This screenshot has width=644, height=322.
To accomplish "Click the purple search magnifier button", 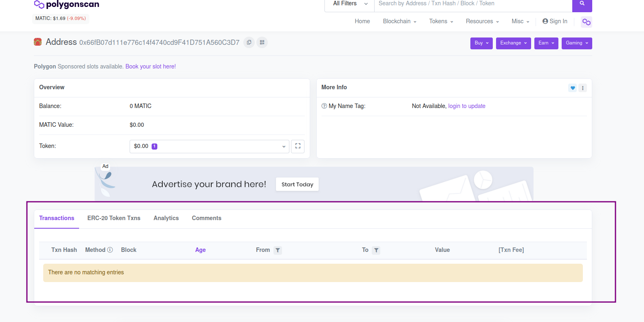I will tap(582, 4).
